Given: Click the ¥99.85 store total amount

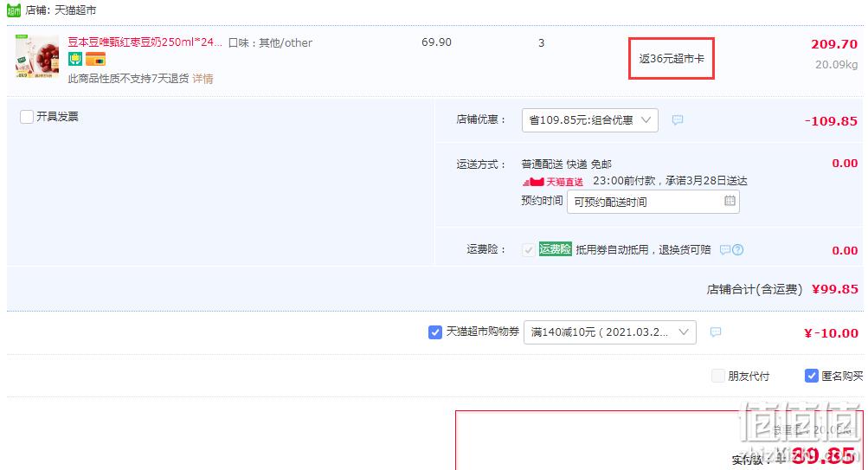Looking at the screenshot, I should coord(835,289).
